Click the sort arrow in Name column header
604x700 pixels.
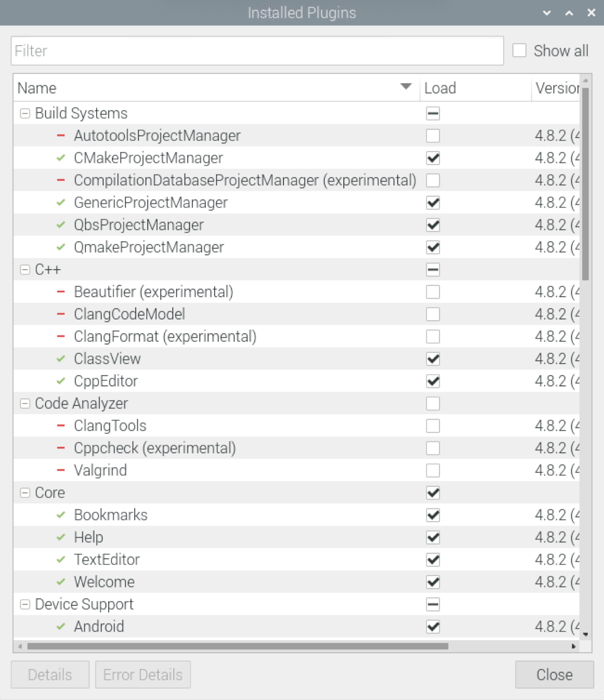(x=405, y=87)
